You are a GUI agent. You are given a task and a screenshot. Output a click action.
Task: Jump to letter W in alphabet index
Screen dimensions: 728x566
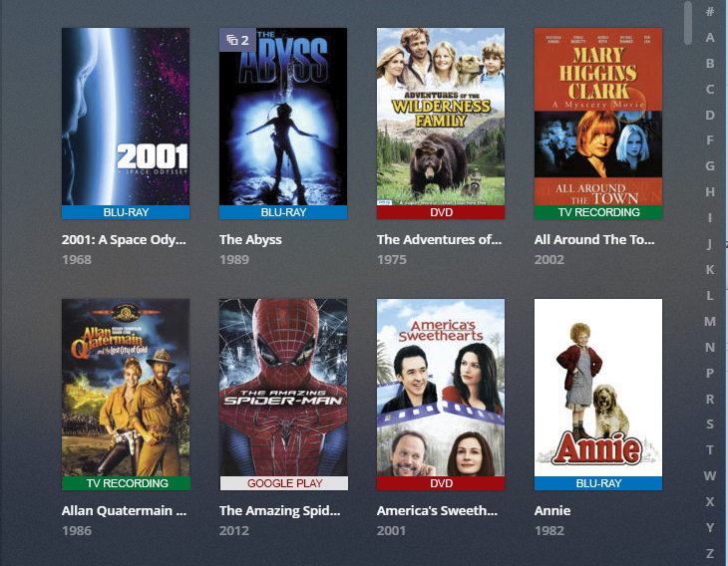click(709, 475)
